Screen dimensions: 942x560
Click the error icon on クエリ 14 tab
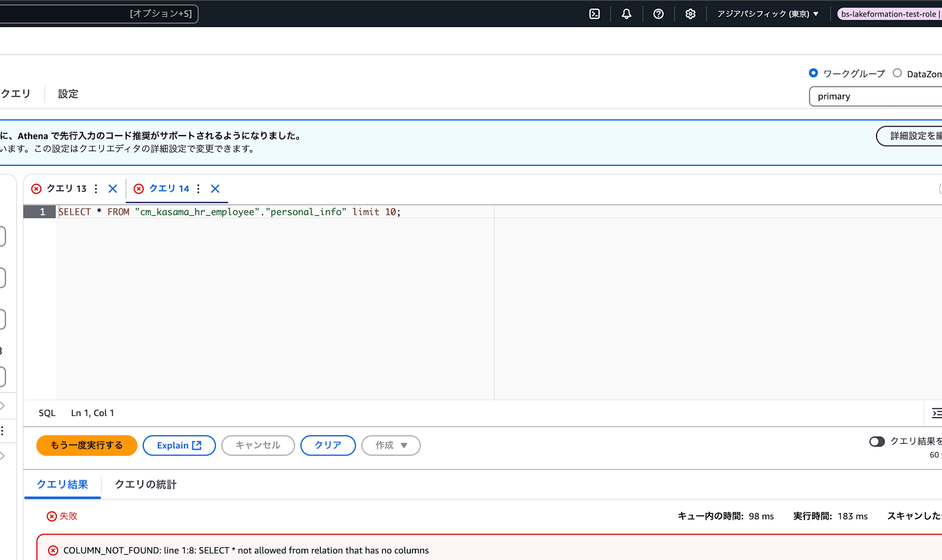pyautogui.click(x=138, y=189)
